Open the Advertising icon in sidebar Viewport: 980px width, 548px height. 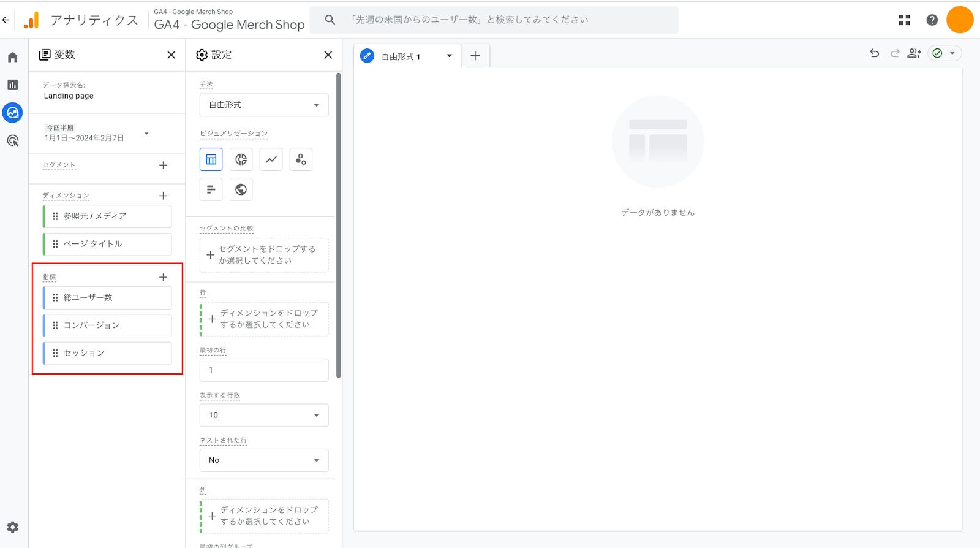(13, 141)
